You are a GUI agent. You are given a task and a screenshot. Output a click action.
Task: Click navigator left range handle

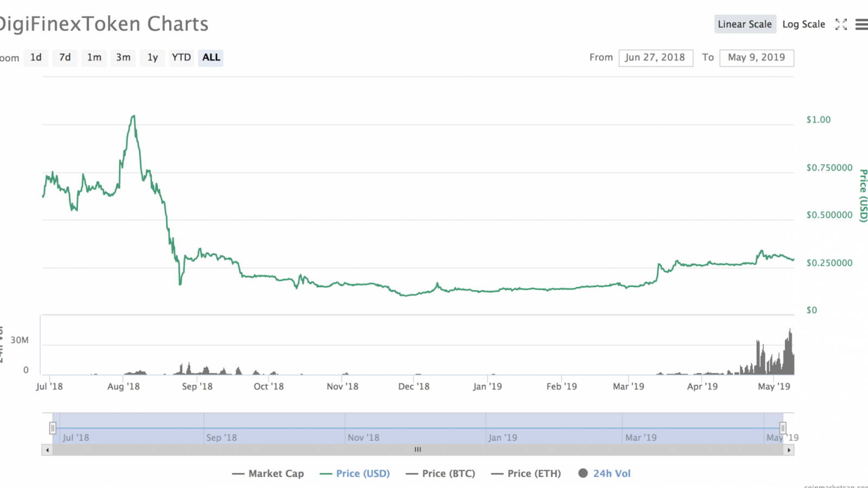pyautogui.click(x=53, y=428)
